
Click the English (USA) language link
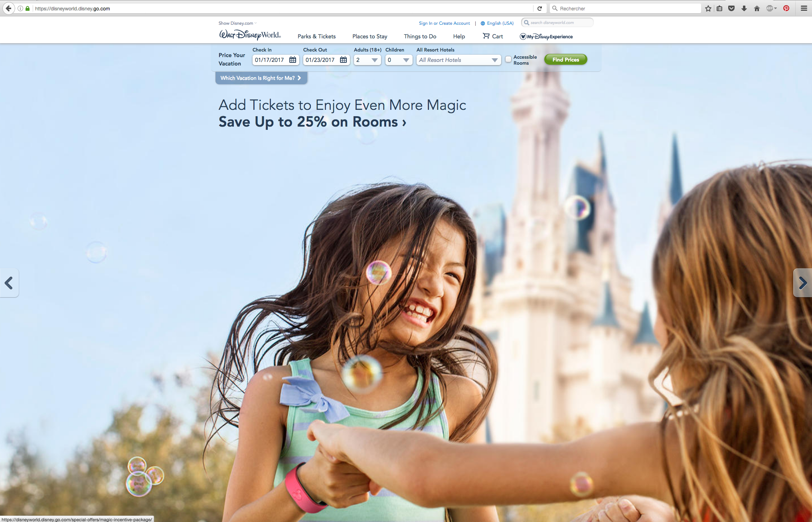pyautogui.click(x=500, y=23)
